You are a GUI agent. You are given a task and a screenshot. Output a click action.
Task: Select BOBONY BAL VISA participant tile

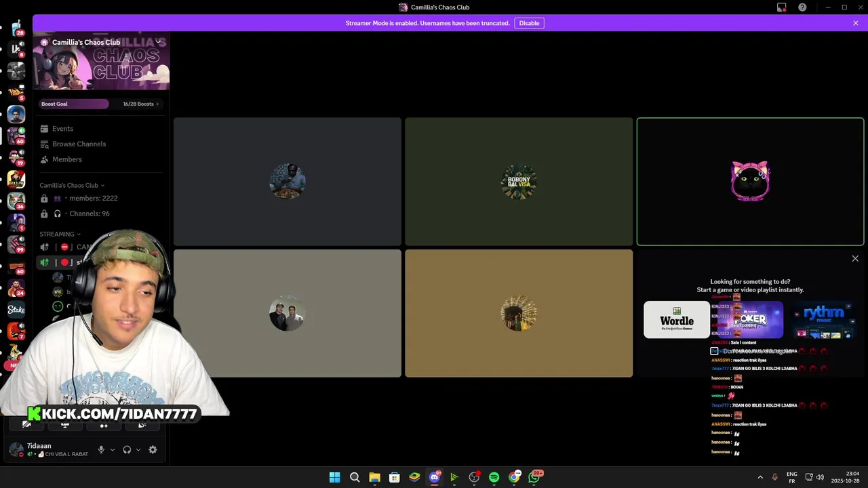coord(519,181)
